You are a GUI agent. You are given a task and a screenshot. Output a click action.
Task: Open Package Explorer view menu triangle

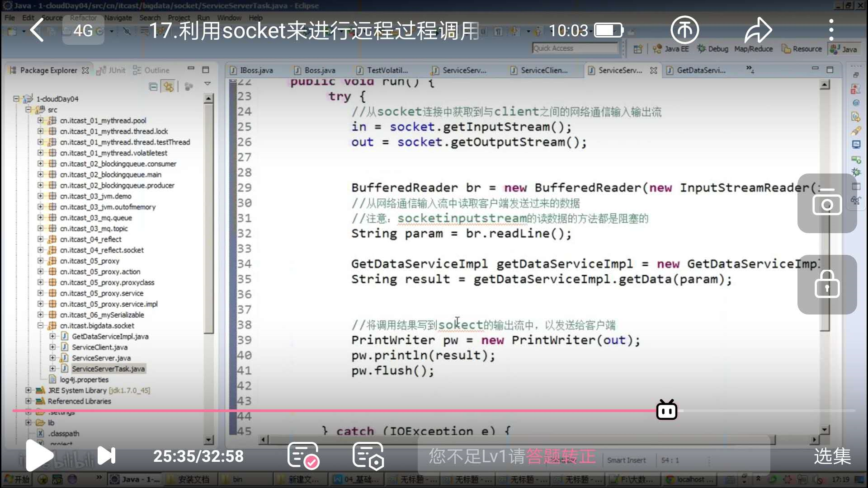[x=208, y=84]
